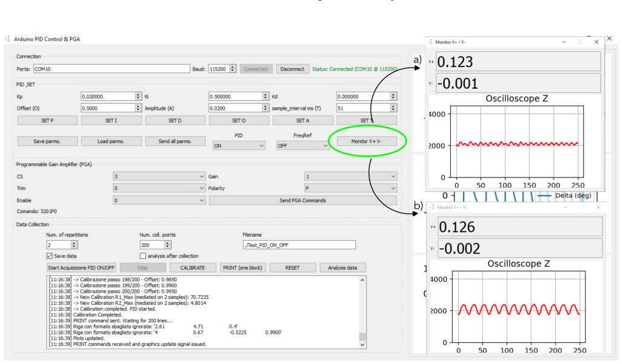Open the PID ON dropdown
The height and width of the screenshot is (364, 622).
click(239, 145)
